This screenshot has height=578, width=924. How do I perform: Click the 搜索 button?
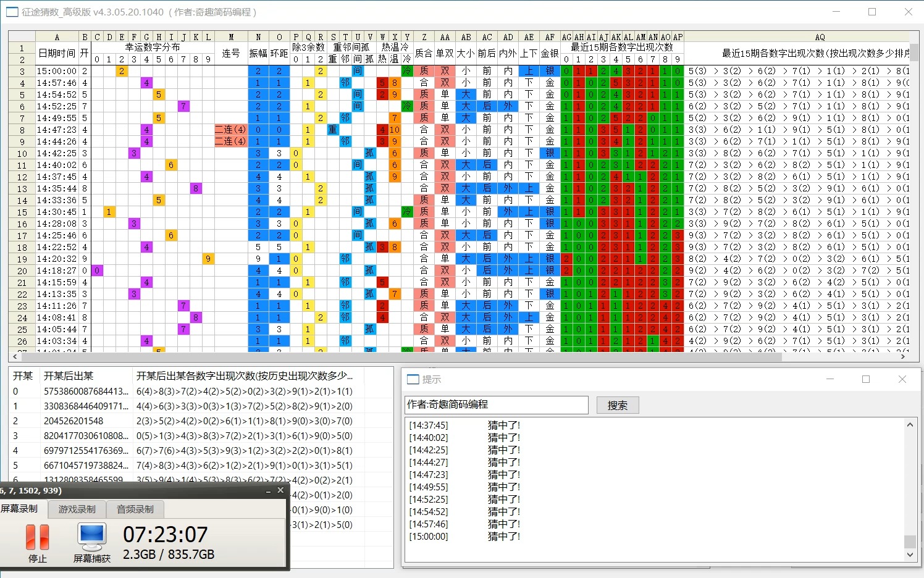618,405
